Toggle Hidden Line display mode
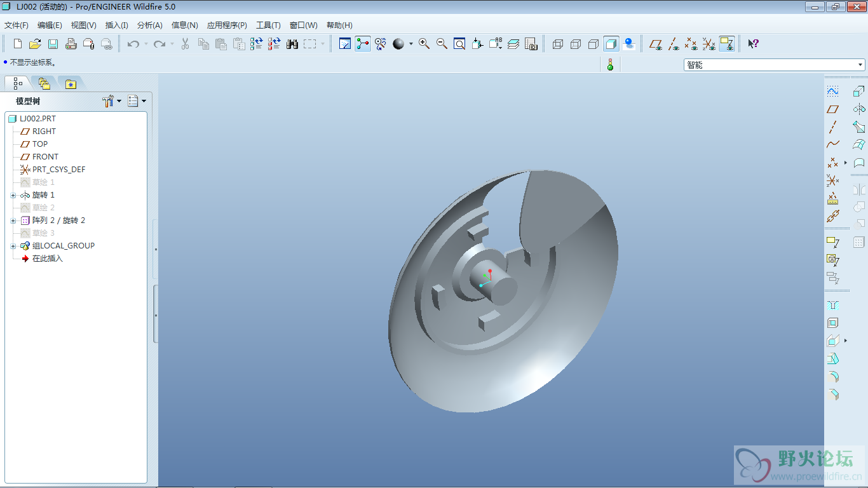868x488 pixels. click(576, 44)
